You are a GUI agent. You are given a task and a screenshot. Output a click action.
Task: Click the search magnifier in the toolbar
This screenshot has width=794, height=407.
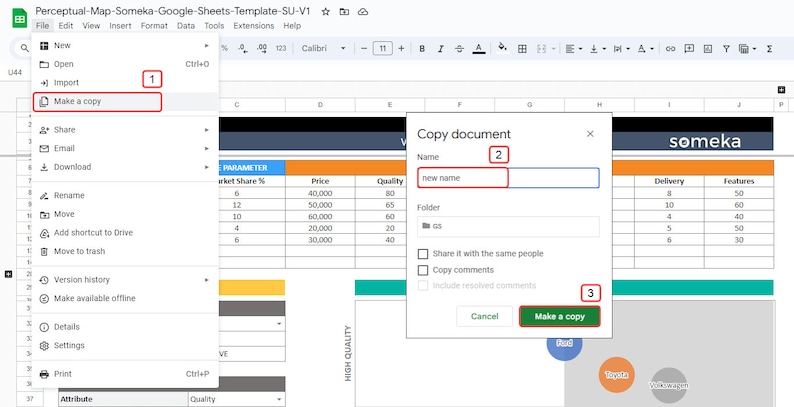24,49
